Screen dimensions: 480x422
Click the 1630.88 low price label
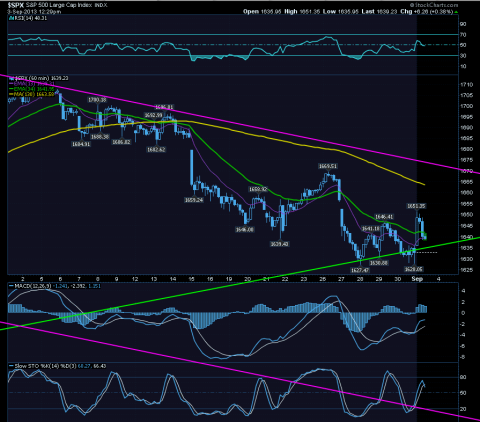(379, 263)
